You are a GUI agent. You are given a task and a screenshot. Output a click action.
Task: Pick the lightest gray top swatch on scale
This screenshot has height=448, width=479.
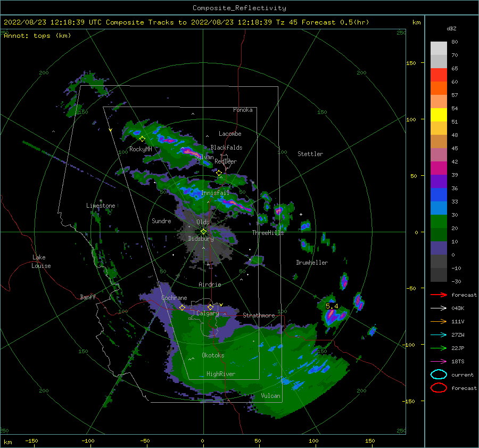[x=439, y=48]
